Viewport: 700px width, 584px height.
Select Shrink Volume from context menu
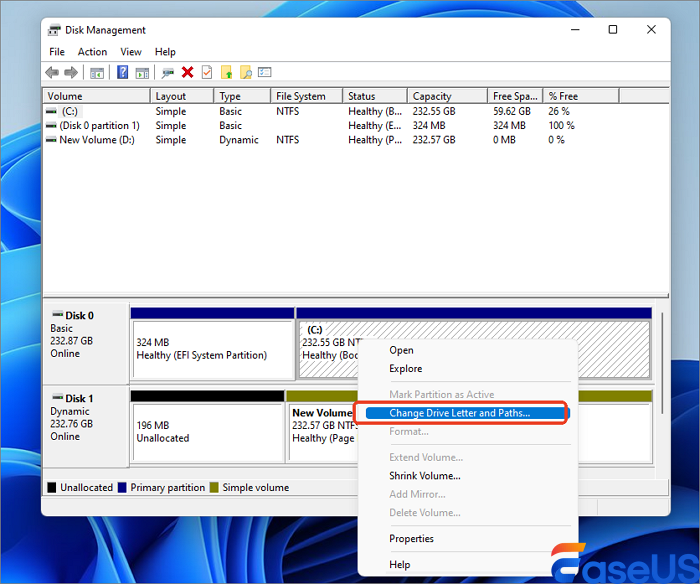pos(425,476)
